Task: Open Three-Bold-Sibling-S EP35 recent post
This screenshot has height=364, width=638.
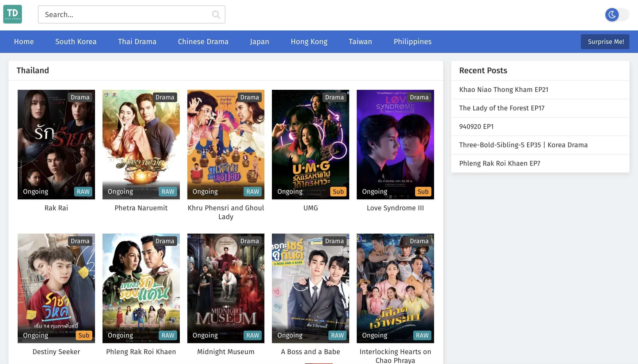Action: tap(523, 145)
